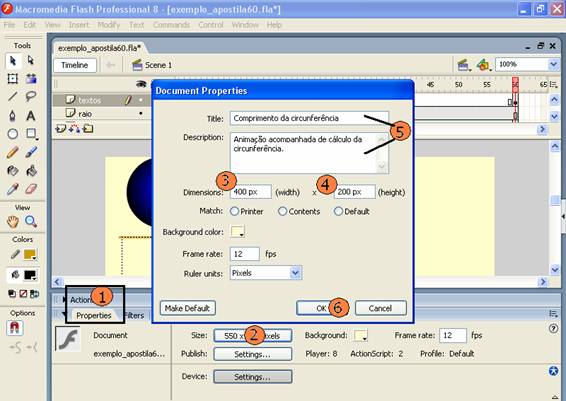Image resolution: width=566 pixels, height=401 pixels.
Task: Open the Device Settings button
Action: tap(252, 377)
